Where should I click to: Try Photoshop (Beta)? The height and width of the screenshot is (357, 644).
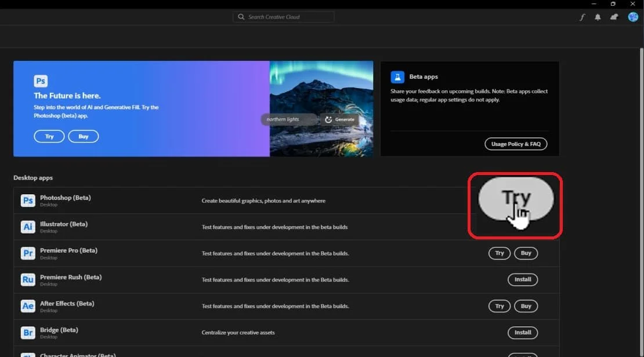pos(516,199)
